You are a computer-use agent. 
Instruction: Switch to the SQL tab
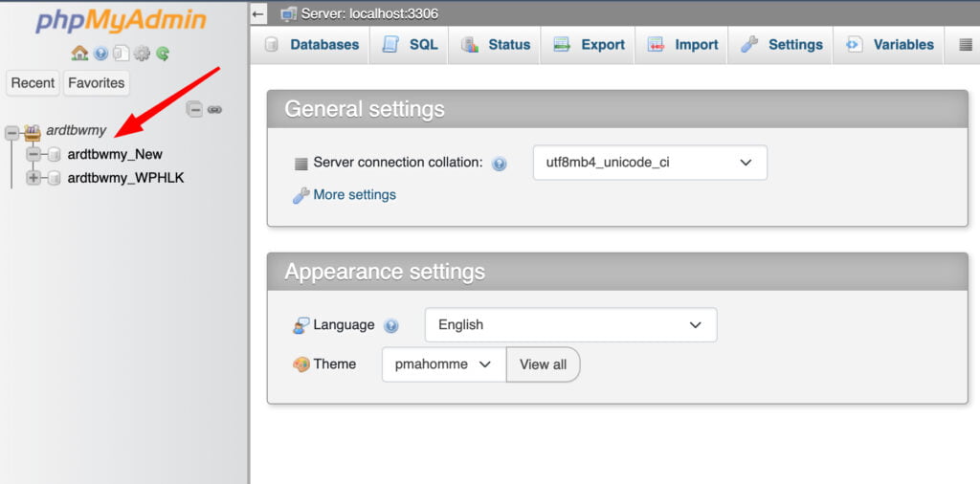pos(410,45)
